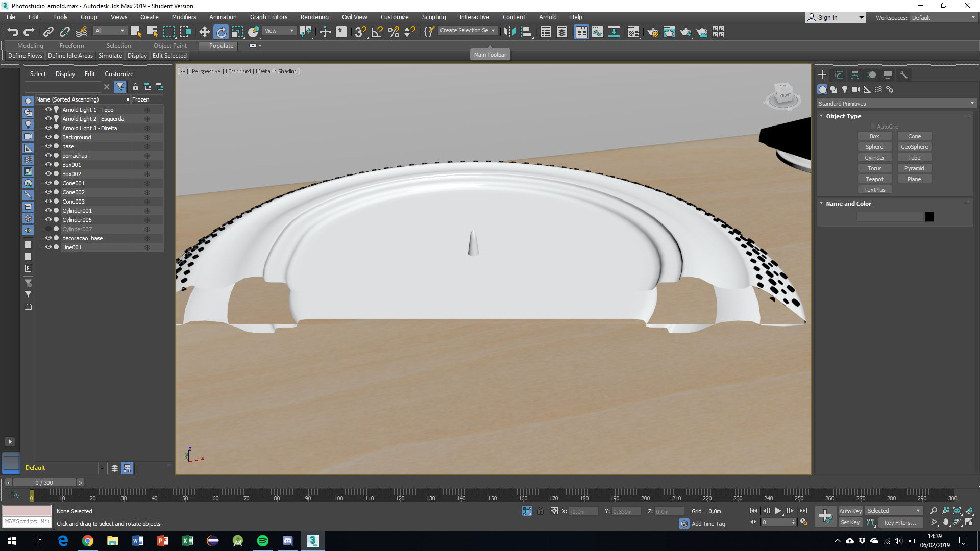The width and height of the screenshot is (980, 551).
Task: Click the black Name and Color swatch
Action: pos(929,216)
